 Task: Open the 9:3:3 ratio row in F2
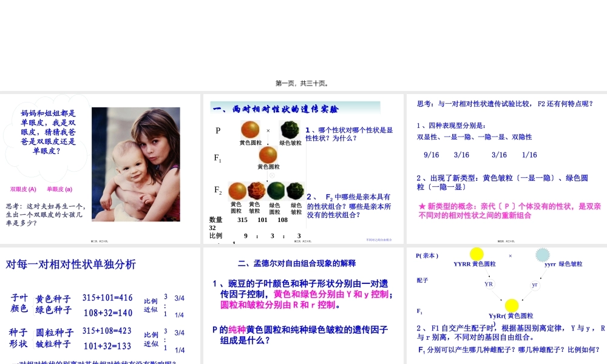point(270,235)
